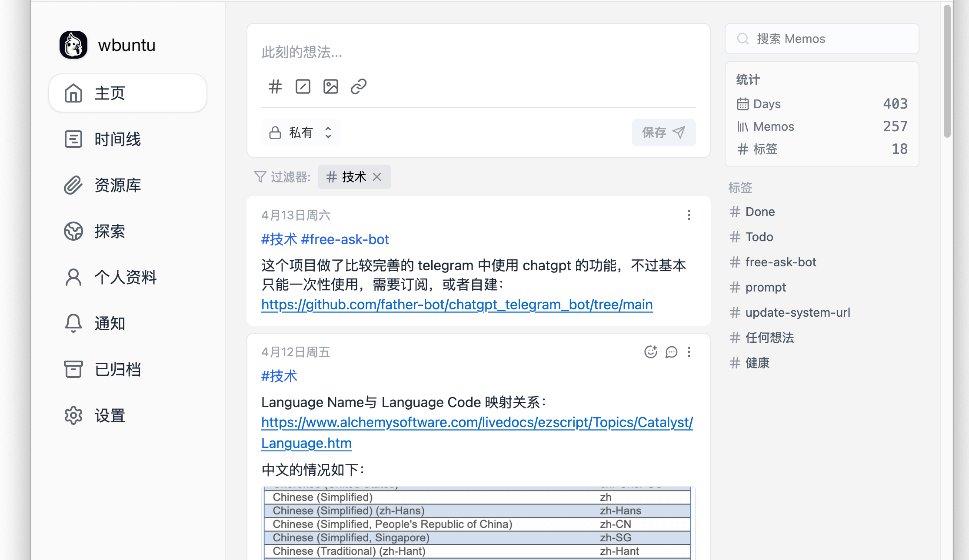The image size is (969, 560).
Task: Insert a tag with the hash icon
Action: tap(275, 86)
